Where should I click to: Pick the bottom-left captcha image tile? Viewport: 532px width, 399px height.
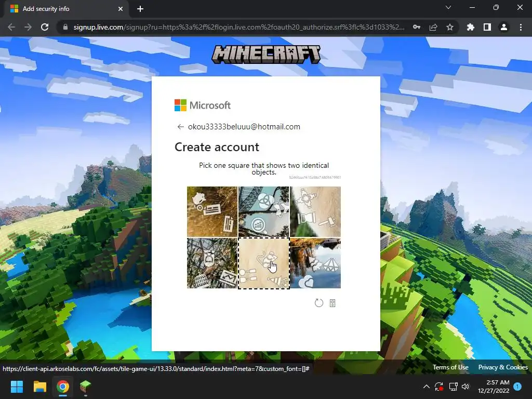tap(212, 263)
